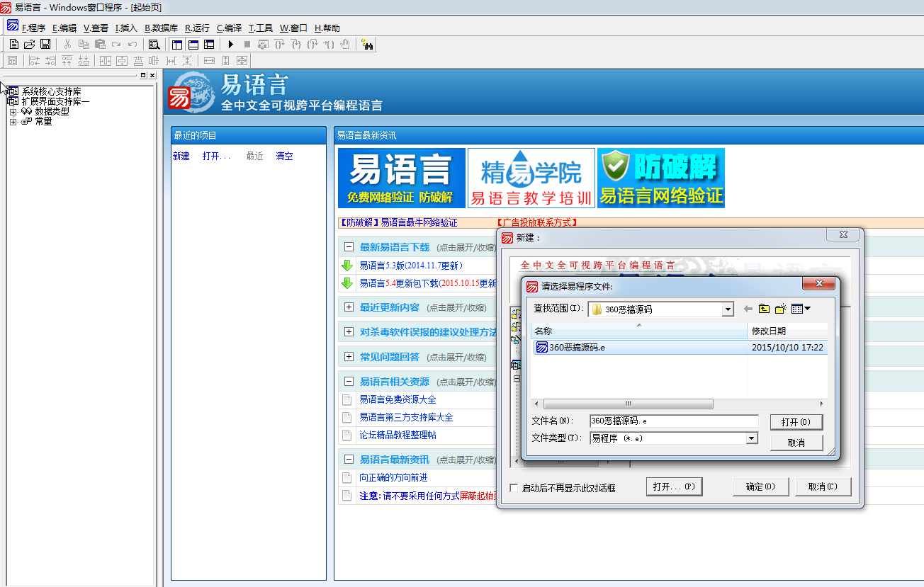Click the Undo toolbar icon
The image size is (924, 587).
(133, 44)
